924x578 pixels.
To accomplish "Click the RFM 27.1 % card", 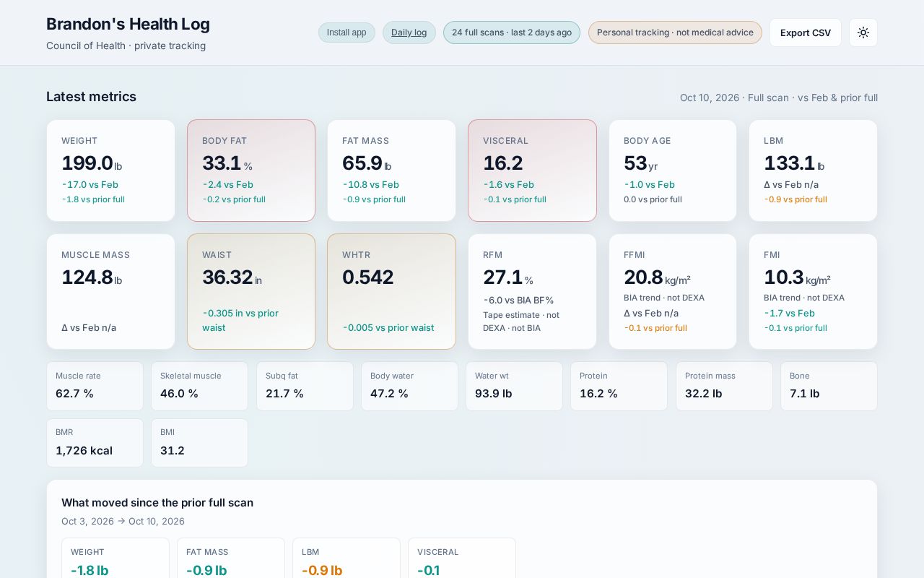I will click(x=532, y=291).
